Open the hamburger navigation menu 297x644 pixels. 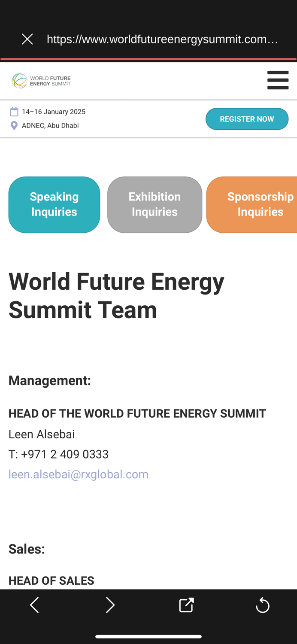[x=278, y=80]
